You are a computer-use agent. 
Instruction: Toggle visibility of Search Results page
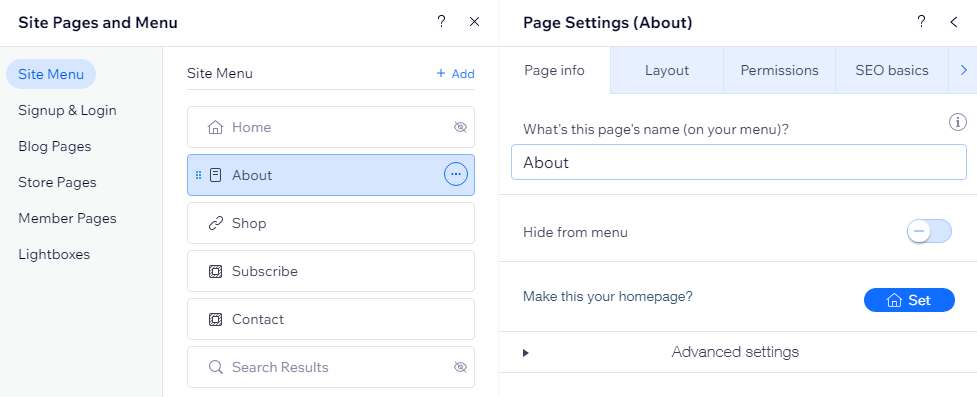pyautogui.click(x=460, y=367)
